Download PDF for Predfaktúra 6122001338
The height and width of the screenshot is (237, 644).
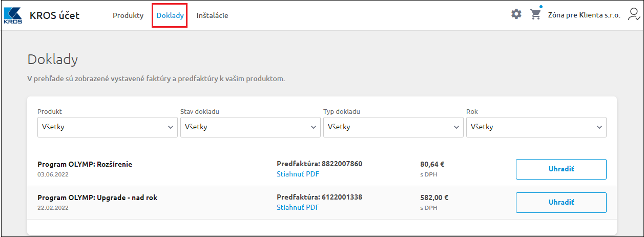tap(298, 207)
